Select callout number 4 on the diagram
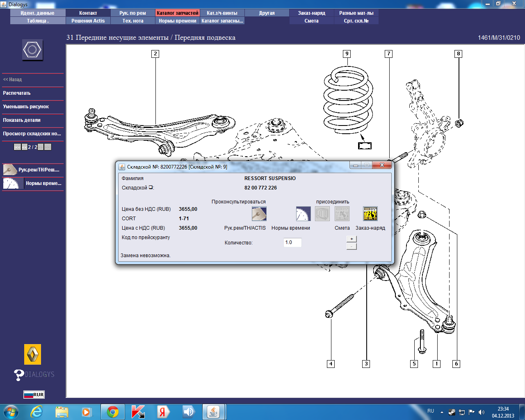Screen dimensions: 525x420 331,364
